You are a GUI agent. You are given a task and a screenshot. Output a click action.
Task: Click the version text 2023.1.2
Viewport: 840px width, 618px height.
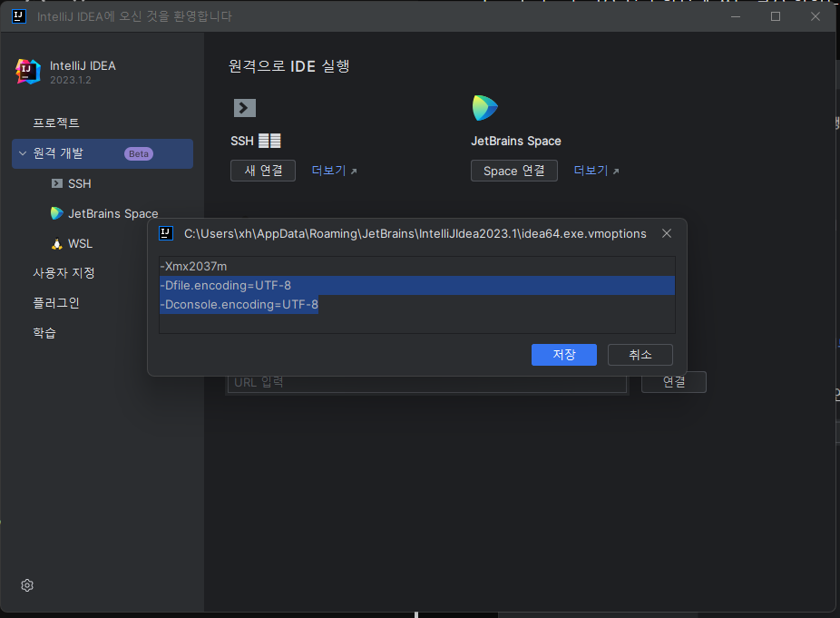click(71, 80)
